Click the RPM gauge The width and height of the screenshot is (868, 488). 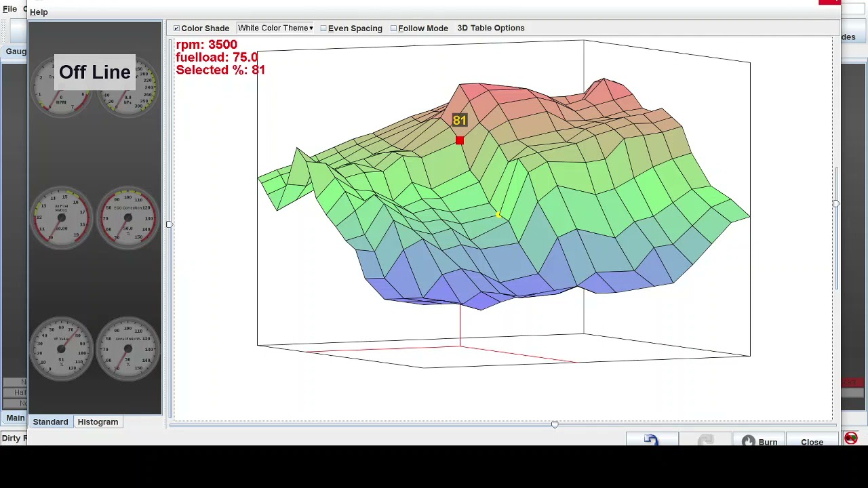tap(61, 85)
